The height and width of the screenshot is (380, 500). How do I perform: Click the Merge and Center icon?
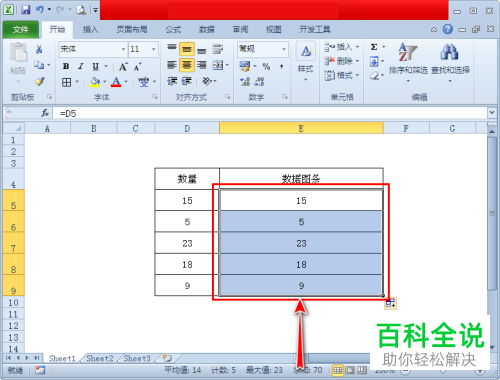click(x=218, y=65)
